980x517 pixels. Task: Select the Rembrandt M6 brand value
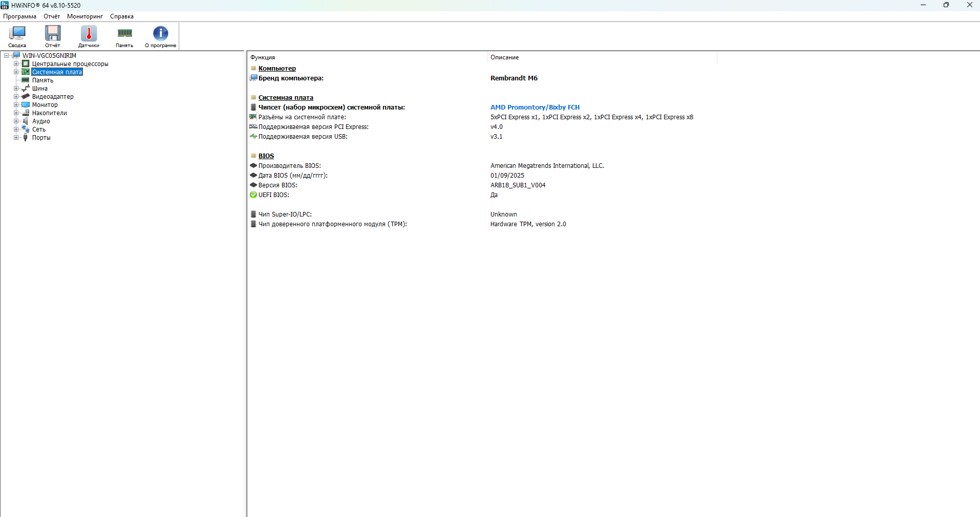514,78
